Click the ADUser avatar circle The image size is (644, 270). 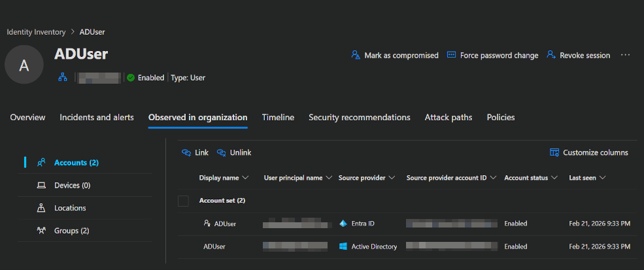point(24,65)
